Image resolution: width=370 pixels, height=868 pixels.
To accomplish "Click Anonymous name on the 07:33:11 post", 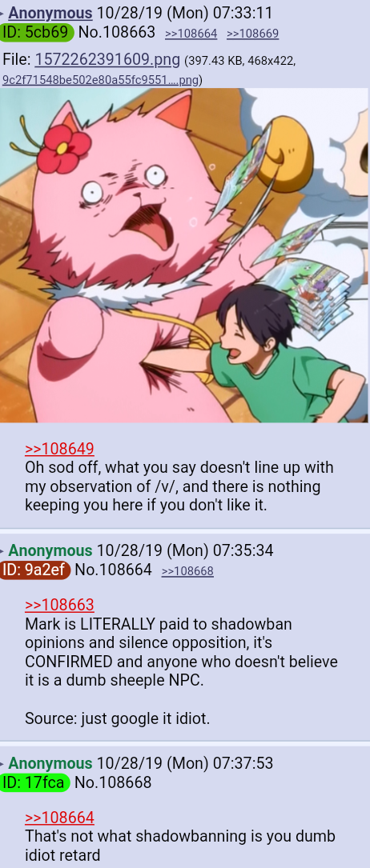I will (x=50, y=13).
